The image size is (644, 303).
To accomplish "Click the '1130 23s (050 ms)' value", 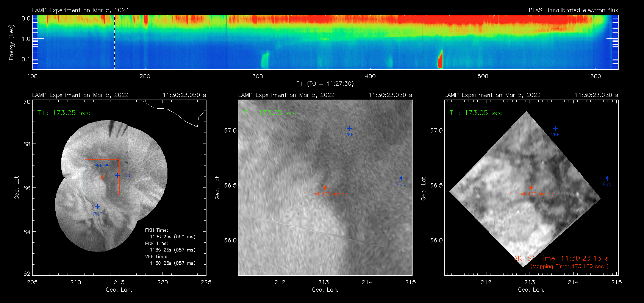I will 173,237.
